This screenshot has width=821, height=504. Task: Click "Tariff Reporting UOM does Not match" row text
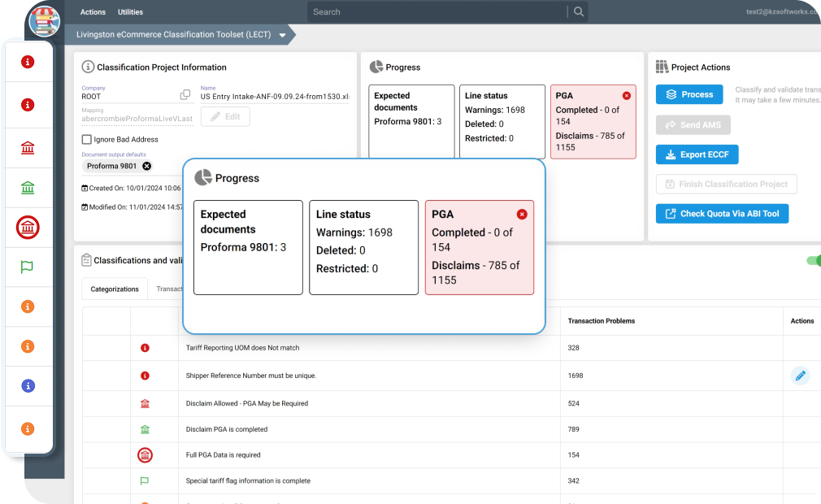(242, 347)
